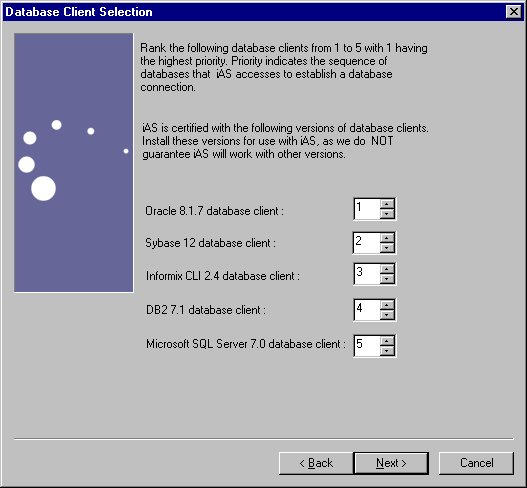Go to previous step with Back button
527x488 pixels.
[316, 463]
